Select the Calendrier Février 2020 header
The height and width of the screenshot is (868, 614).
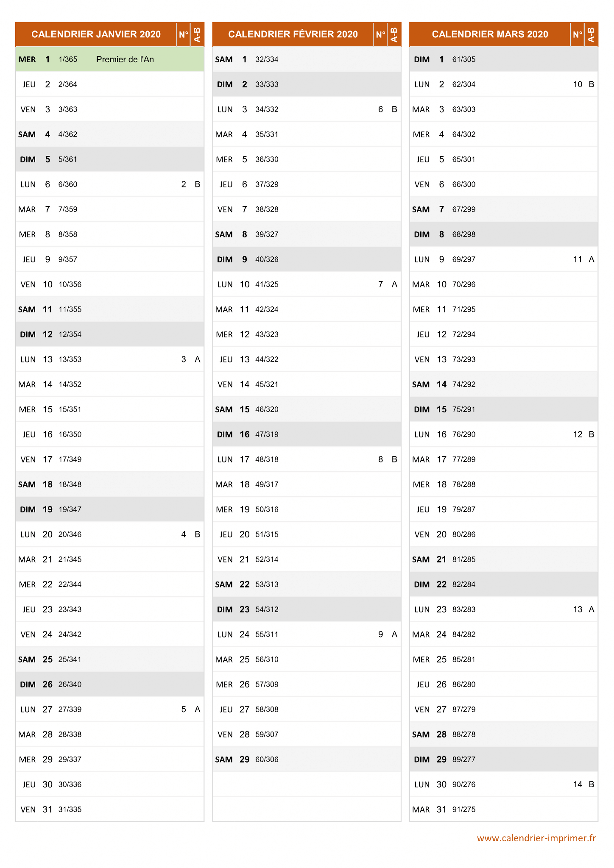293,34
